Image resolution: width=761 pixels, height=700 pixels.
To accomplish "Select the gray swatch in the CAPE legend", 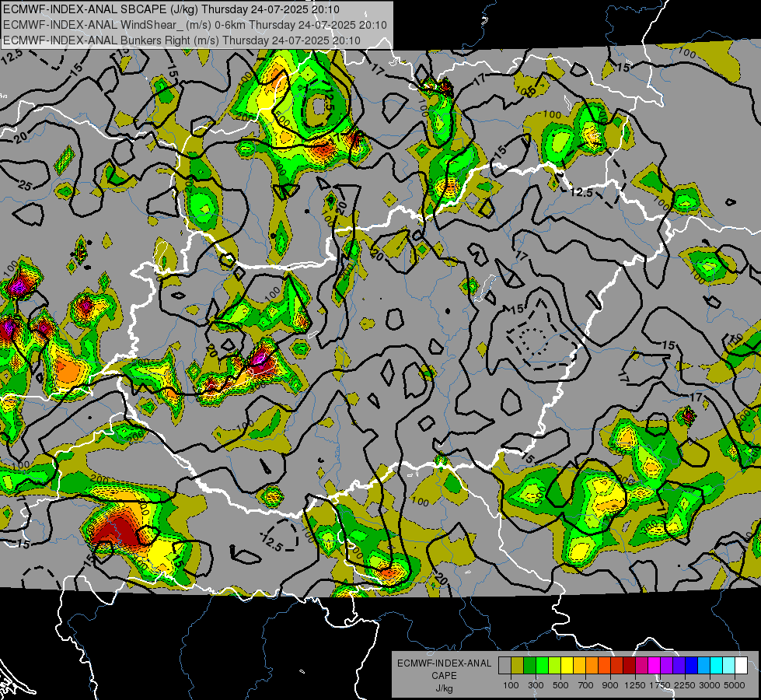I will click(x=504, y=666).
